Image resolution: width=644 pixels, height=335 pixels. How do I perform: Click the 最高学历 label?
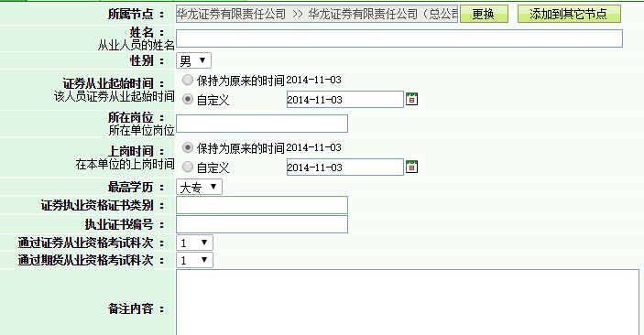[x=136, y=188]
